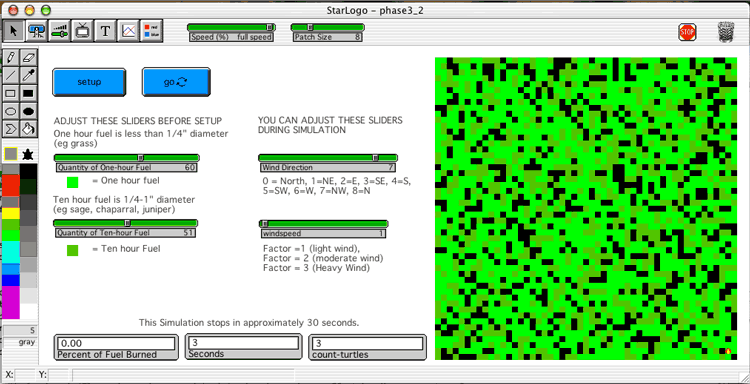Viewport: 750px width, 384px height.
Task: Select the eyedropper color picker tool
Action: pyautogui.click(x=29, y=76)
